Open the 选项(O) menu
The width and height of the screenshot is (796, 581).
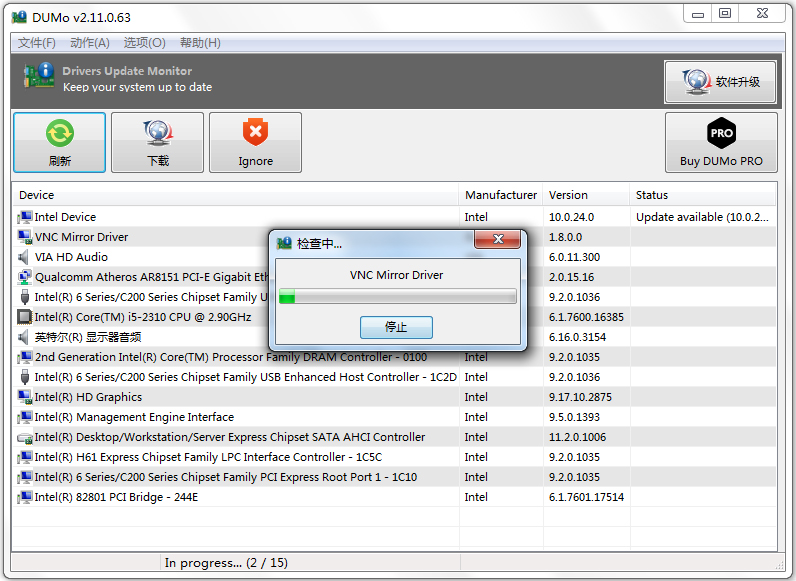pos(145,43)
